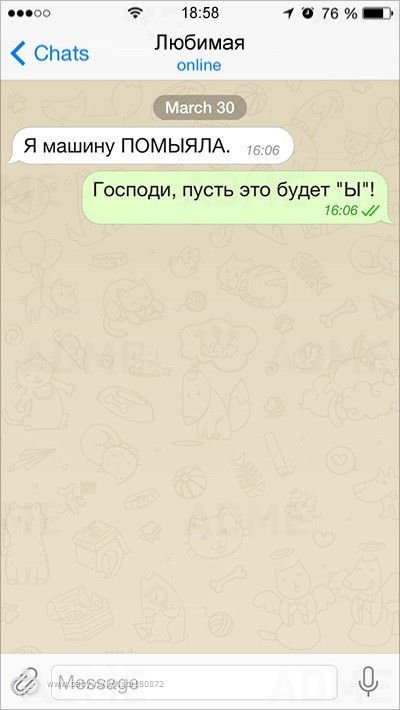Tap the double checkmark read receipt icon

click(371, 210)
